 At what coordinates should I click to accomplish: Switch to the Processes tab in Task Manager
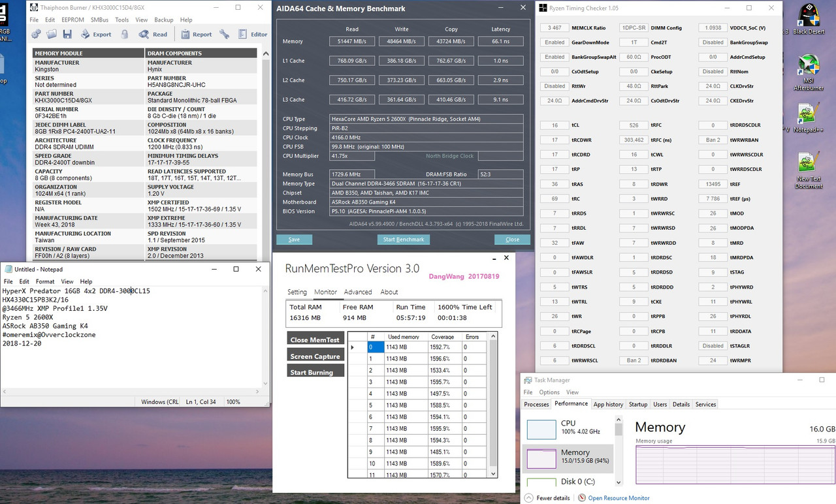[x=536, y=404]
